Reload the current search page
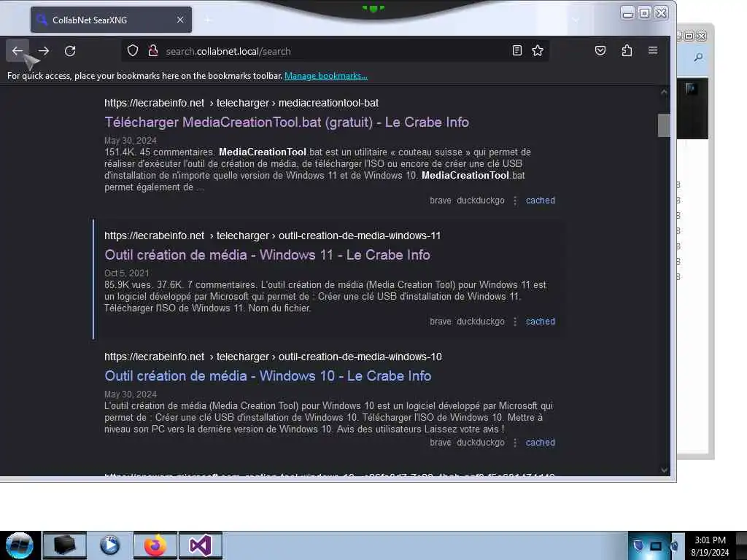This screenshot has height=560, width=747. point(70,51)
